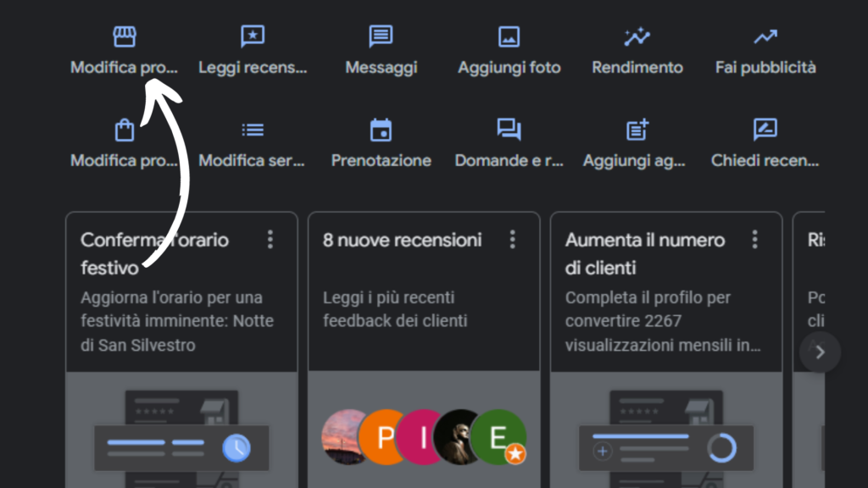Click the right arrow to see more cards
Viewport: 868px width, 488px height.
(x=819, y=352)
